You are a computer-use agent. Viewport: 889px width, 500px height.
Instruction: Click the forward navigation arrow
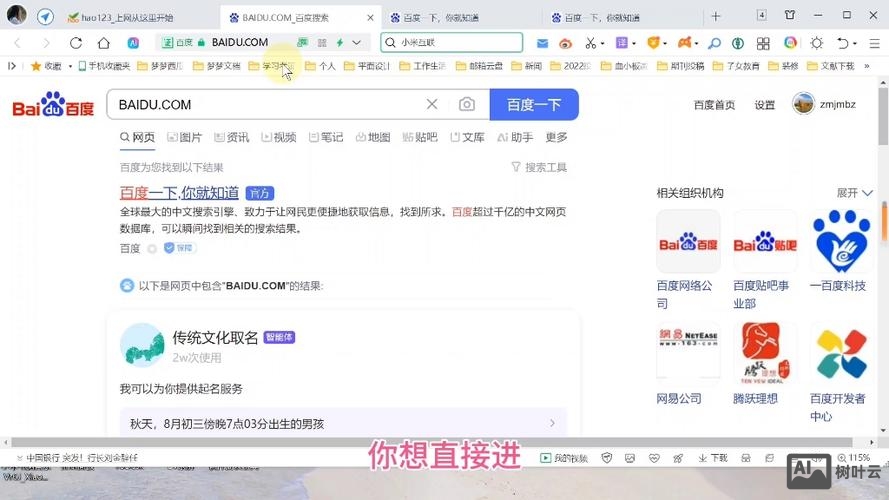[x=46, y=43]
